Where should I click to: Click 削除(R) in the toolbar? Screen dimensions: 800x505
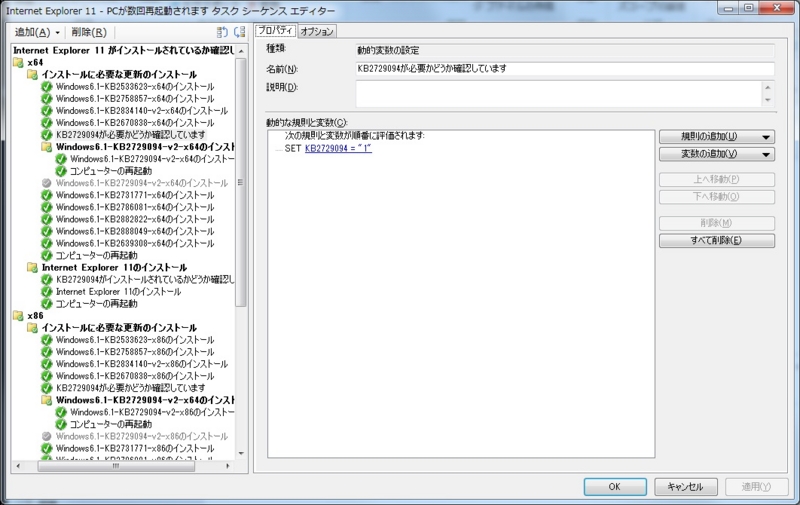pos(89,33)
